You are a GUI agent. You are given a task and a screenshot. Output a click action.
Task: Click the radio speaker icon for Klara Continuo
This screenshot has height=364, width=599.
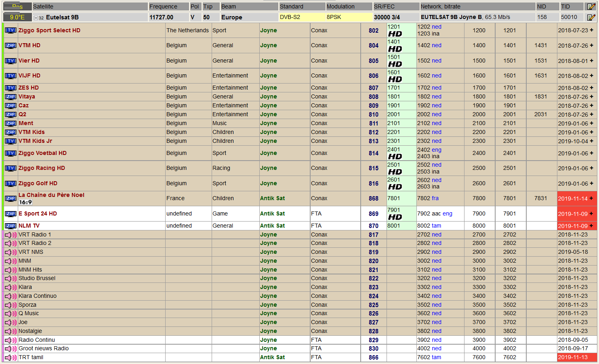click(x=11, y=296)
